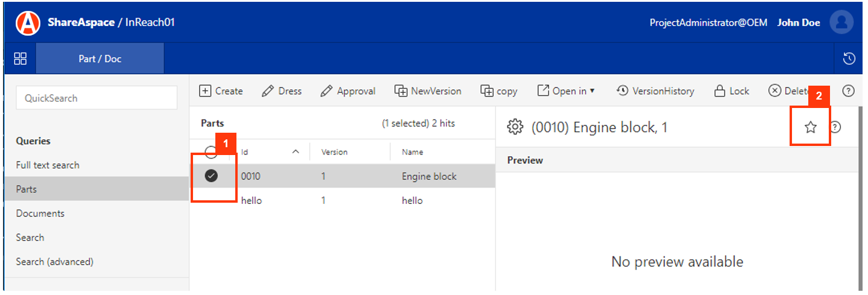Viewport: 868px width, 295px height.
Task: Open the app grid launcher icon
Action: 21,59
